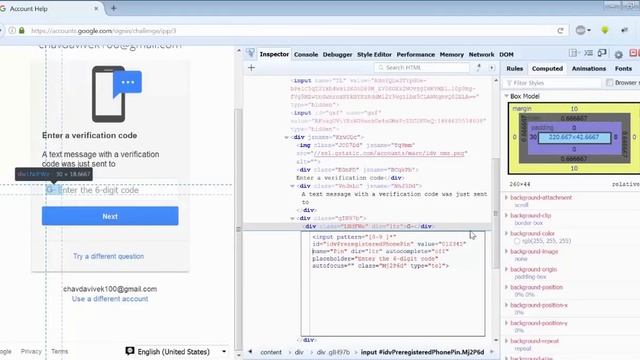
Task: Expand background-clip property
Action: 507,216
